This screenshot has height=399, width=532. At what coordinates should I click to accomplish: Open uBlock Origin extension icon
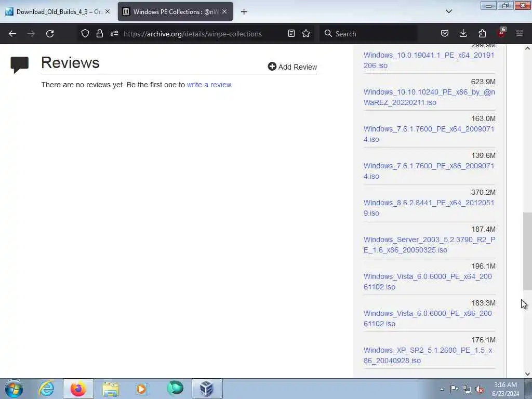tap(501, 33)
